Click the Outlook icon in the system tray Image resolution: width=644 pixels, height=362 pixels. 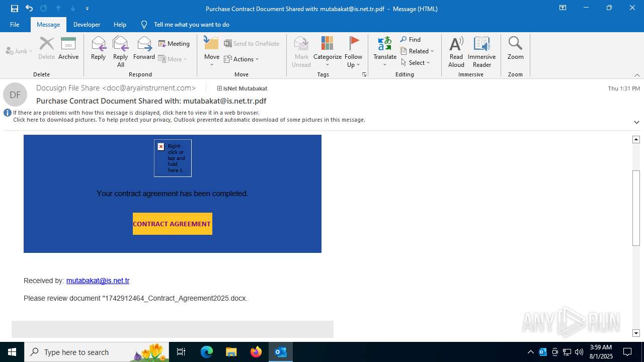coord(543,352)
